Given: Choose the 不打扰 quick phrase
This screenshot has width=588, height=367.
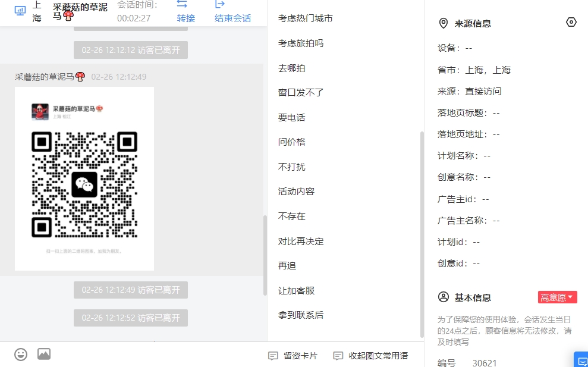Looking at the screenshot, I should tap(292, 167).
